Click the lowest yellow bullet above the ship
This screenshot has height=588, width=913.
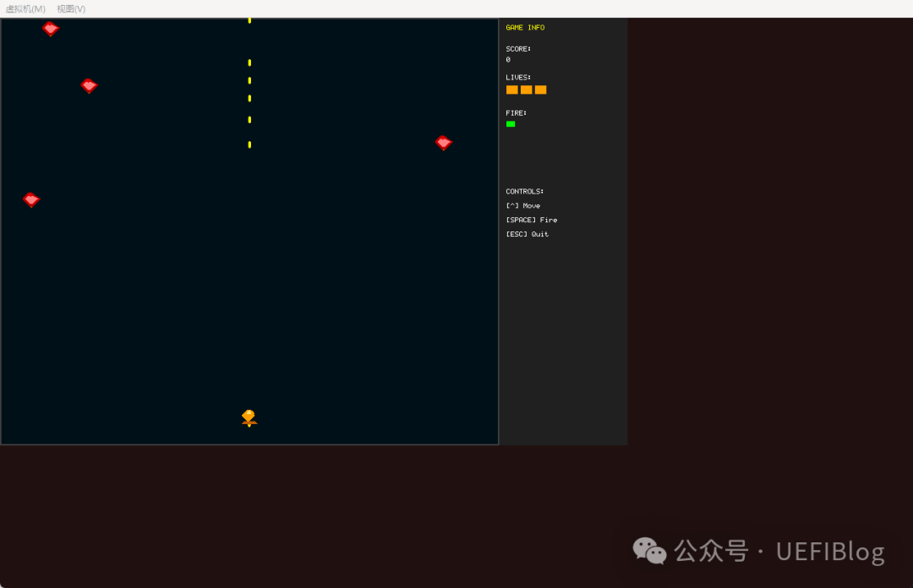click(x=249, y=144)
